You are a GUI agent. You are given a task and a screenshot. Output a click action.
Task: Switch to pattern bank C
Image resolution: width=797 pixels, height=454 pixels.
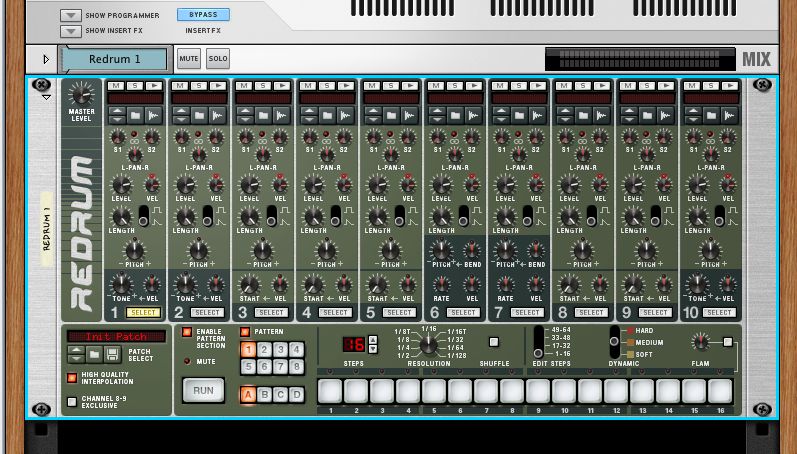click(281, 395)
